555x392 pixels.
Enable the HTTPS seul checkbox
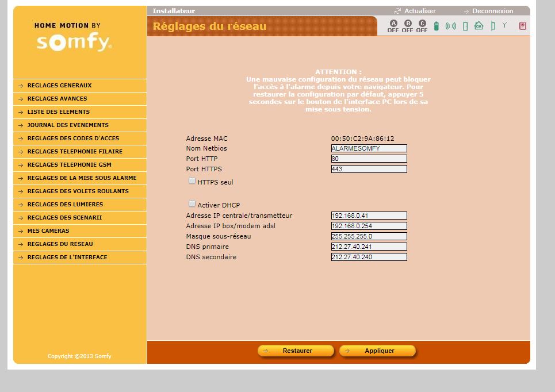point(192,181)
